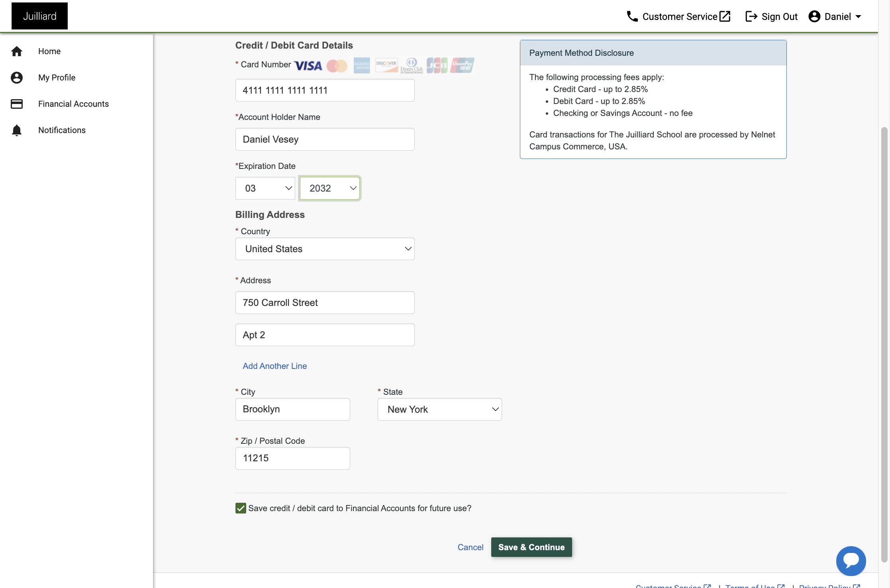
Task: Open Financial Accounts in sidebar
Action: tap(73, 104)
